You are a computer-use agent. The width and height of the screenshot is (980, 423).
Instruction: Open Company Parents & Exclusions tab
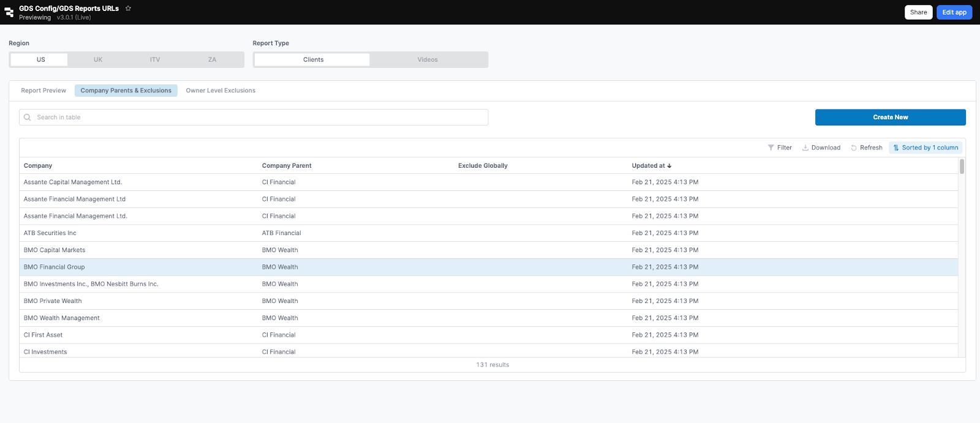126,91
